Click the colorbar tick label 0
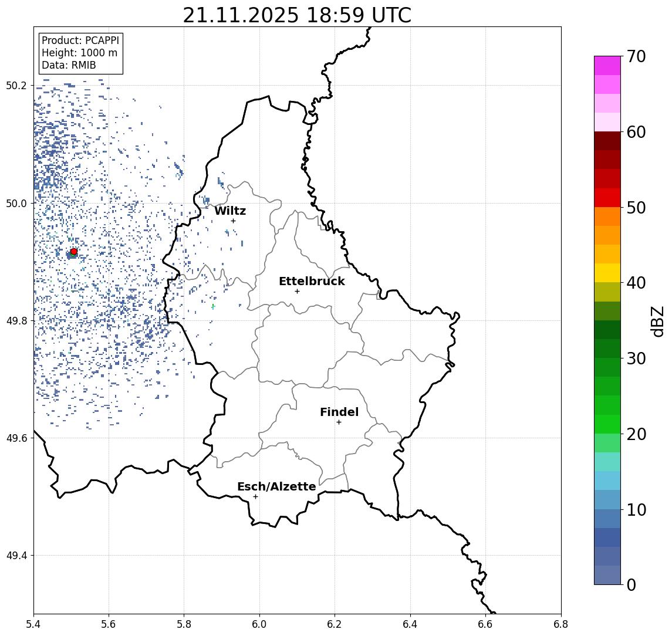This screenshot has height=636, width=672. [632, 584]
